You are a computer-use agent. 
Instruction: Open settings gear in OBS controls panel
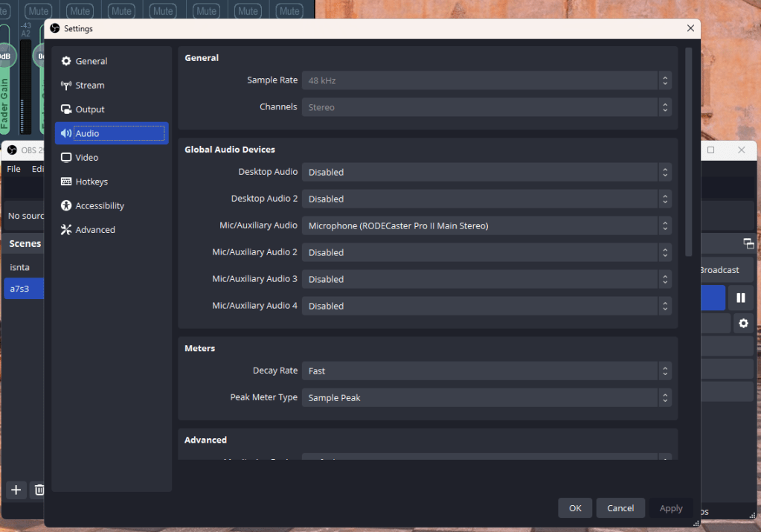pos(743,323)
